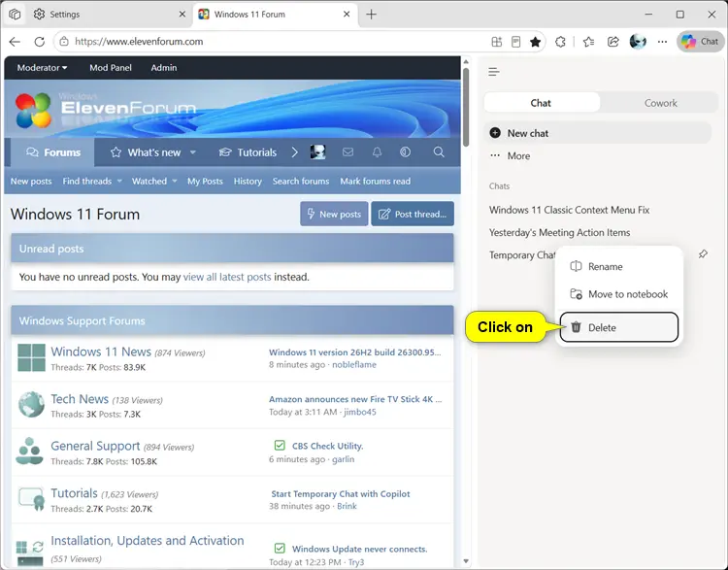
Task: Reload the current page
Action: (40, 42)
